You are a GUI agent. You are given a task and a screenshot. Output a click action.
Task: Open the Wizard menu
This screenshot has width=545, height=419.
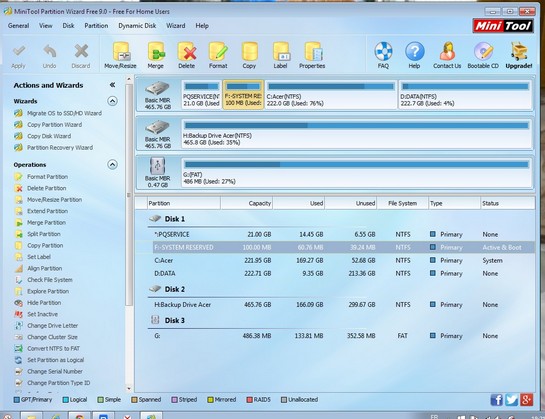click(176, 26)
